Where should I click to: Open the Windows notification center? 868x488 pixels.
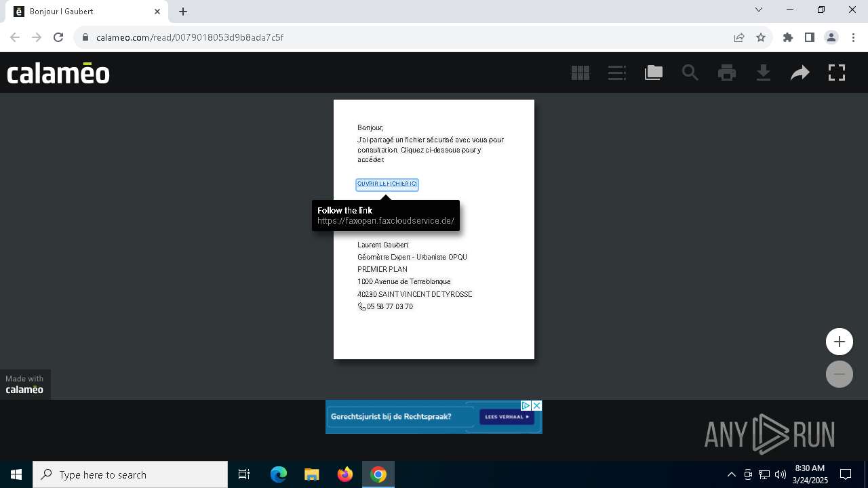(846, 474)
